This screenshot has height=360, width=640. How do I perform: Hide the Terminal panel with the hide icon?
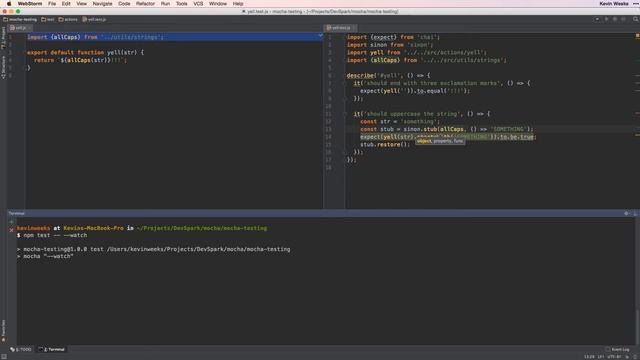635,213
